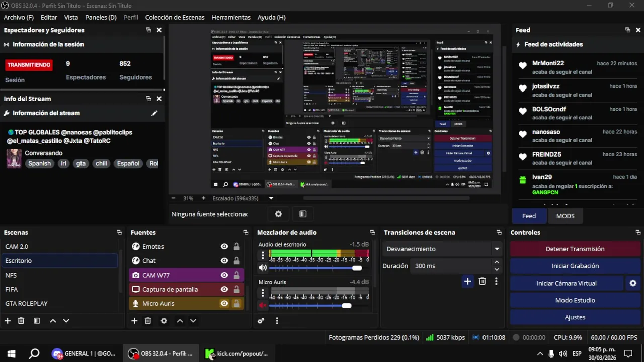Hide the Captura de pantalla source

pyautogui.click(x=224, y=289)
